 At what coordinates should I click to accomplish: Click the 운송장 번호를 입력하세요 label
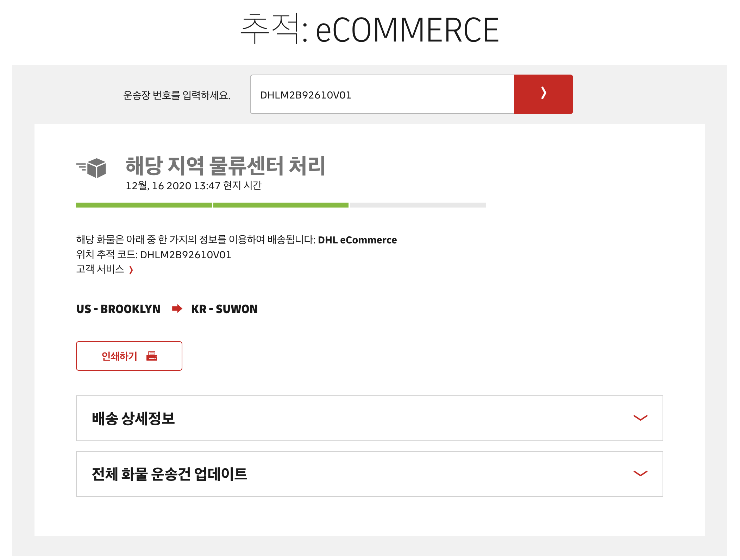177,95
